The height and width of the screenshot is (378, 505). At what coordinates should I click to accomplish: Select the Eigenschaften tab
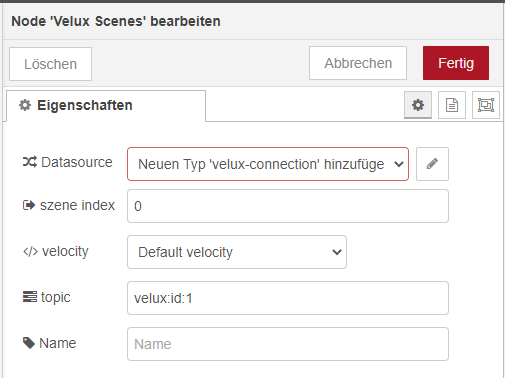point(106,105)
